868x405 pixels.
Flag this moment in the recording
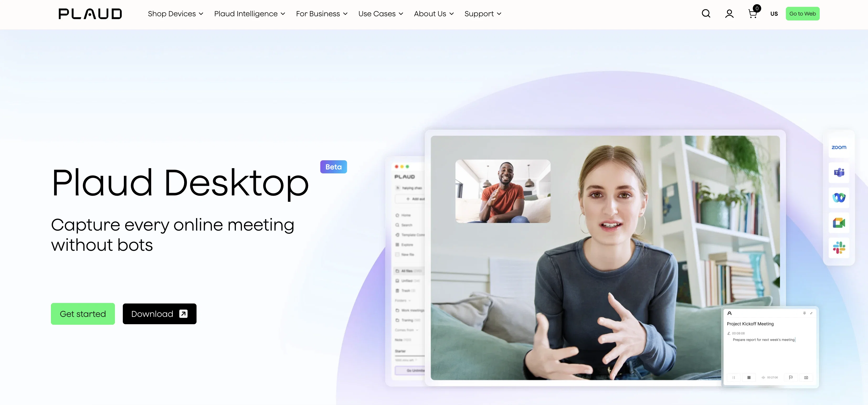(x=791, y=377)
